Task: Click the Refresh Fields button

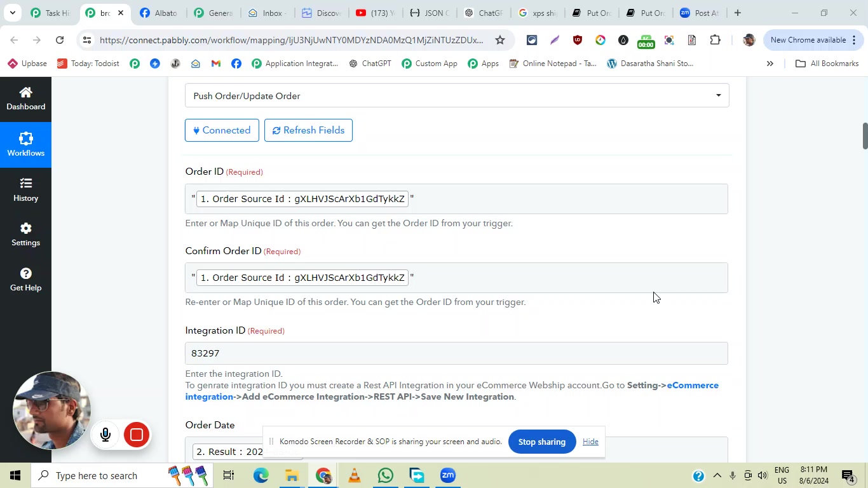Action: coord(308,130)
